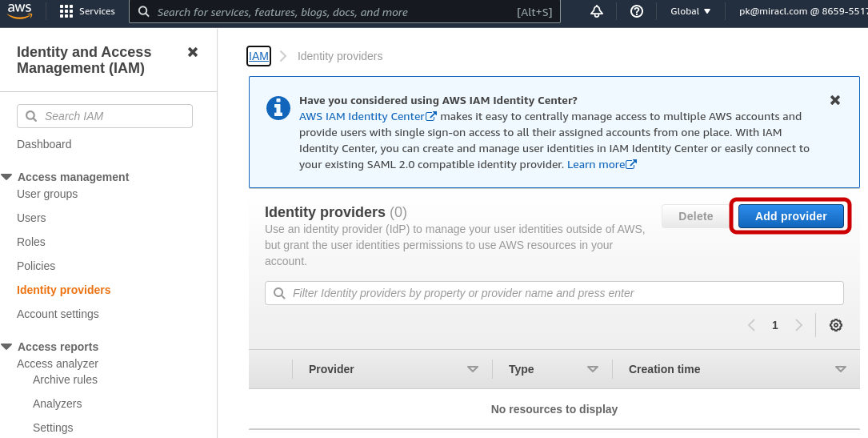Open the Global region dropdown
The width and height of the screenshot is (868, 438).
[690, 11]
